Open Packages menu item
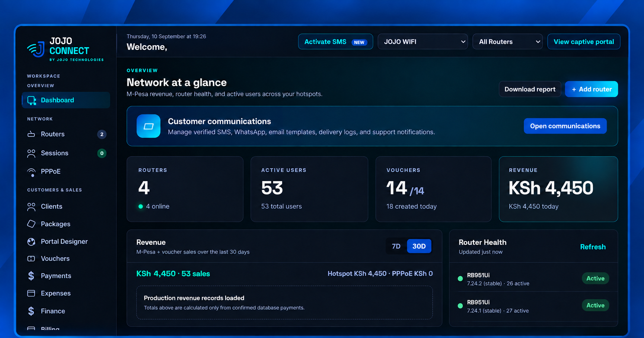The height and width of the screenshot is (338, 644). coord(66,224)
